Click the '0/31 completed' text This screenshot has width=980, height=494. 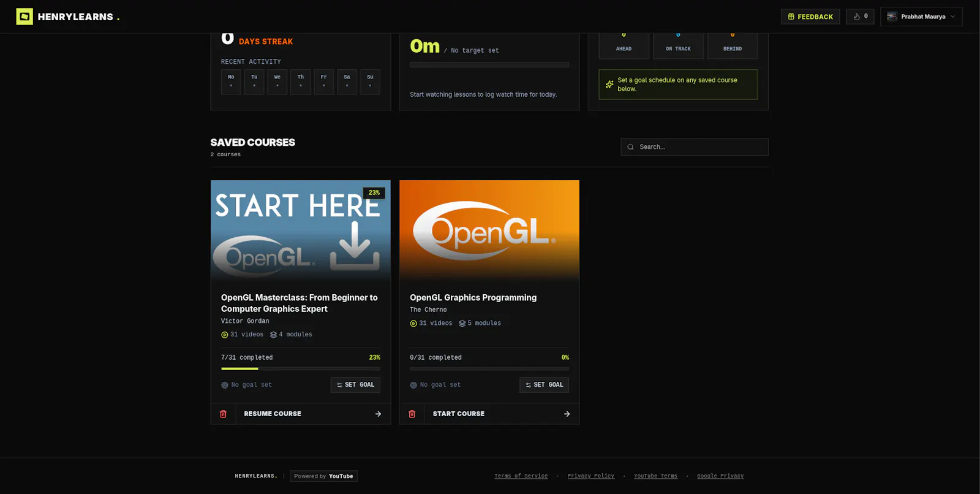click(435, 357)
